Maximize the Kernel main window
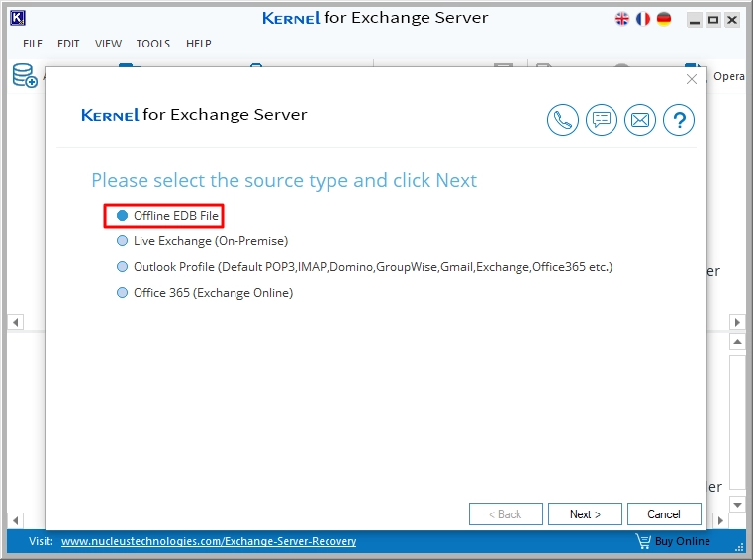 pos(713,20)
